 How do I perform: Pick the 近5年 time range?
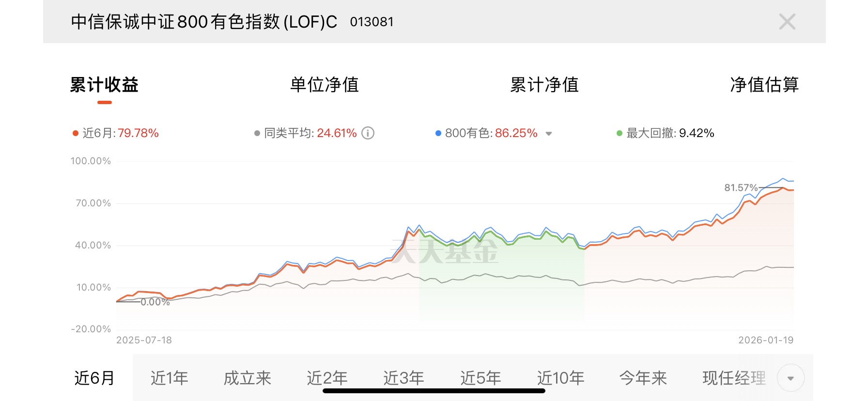point(480,378)
